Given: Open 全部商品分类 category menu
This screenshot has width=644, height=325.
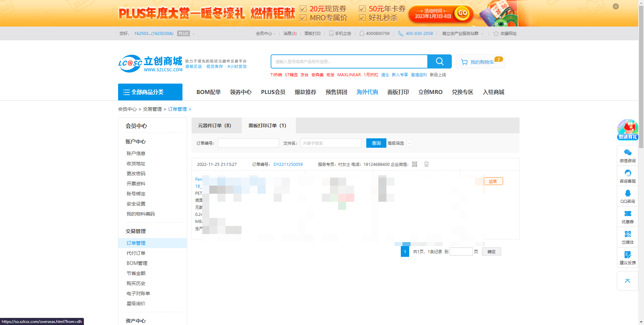Looking at the screenshot, I should coord(150,92).
